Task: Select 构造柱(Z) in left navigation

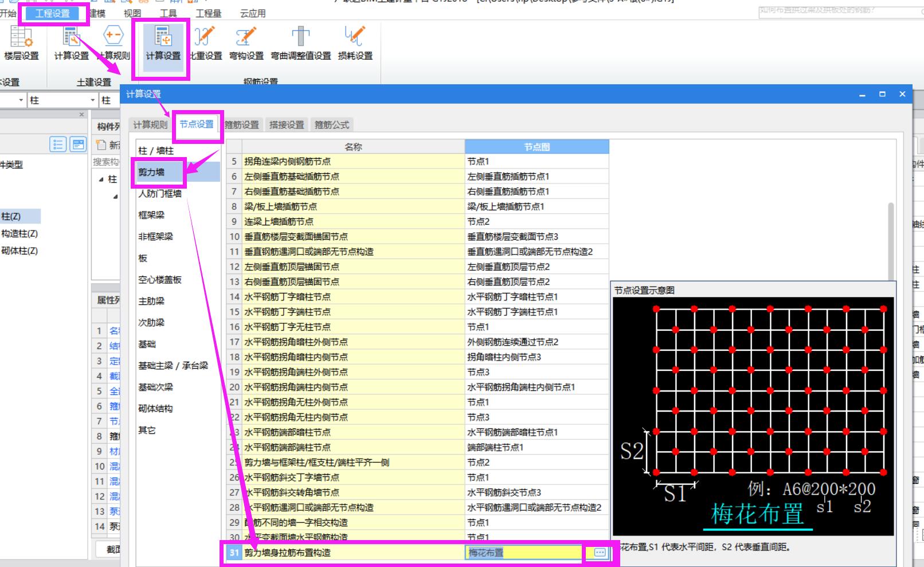Action: coord(19,233)
